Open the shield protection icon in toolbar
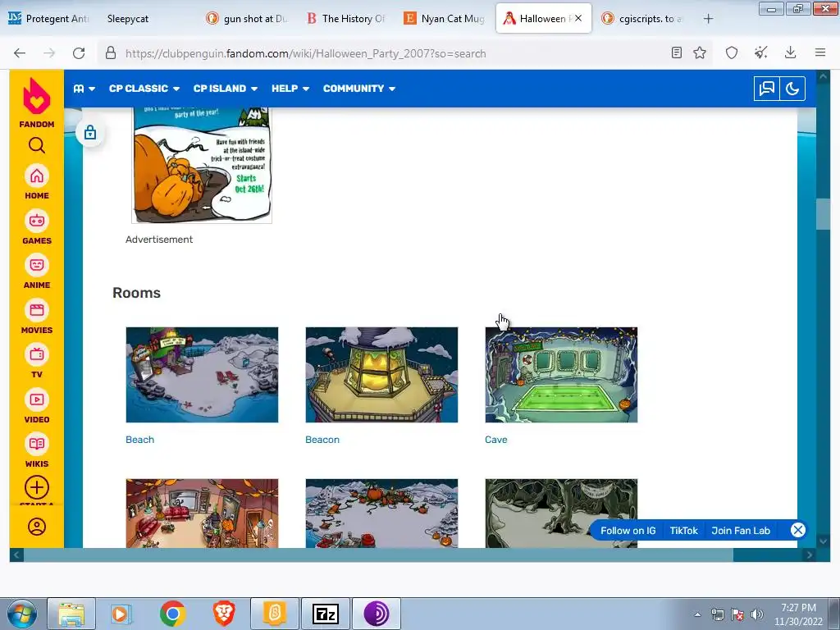Image resolution: width=840 pixels, height=630 pixels. (731, 52)
